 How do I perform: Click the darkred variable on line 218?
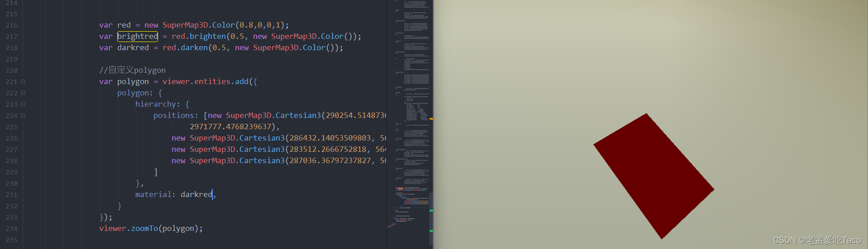pyautogui.click(x=133, y=47)
